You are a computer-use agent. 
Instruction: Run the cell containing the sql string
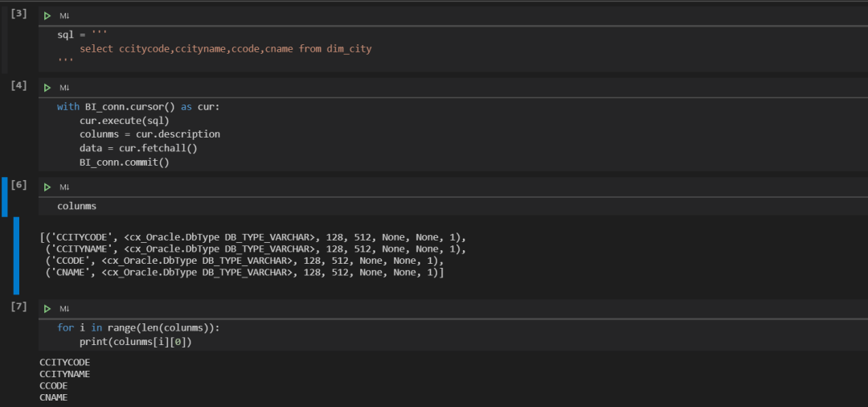47,16
